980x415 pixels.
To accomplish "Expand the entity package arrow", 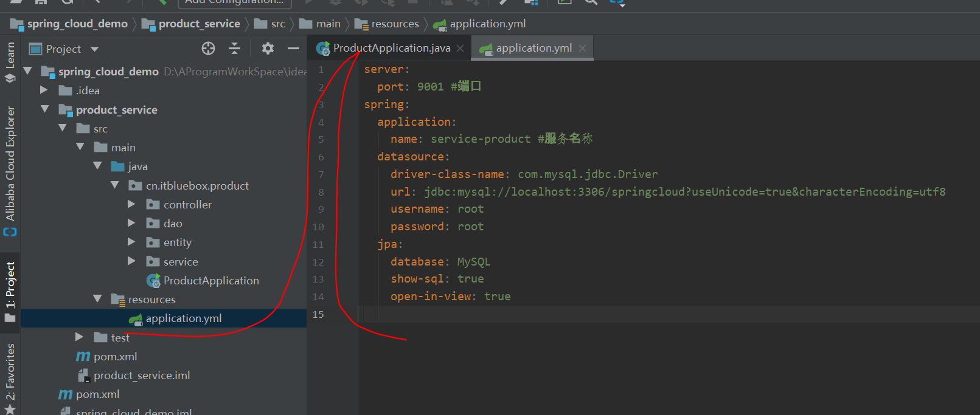I will pos(131,242).
